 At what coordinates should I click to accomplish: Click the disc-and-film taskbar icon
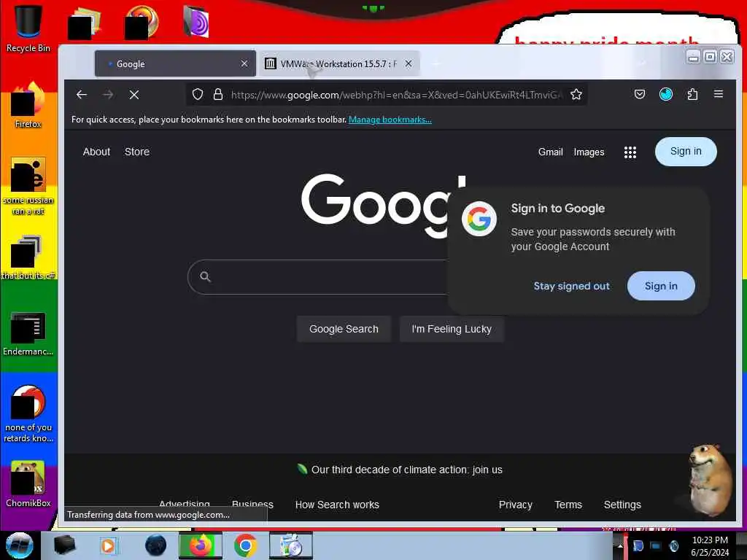tap(290, 545)
